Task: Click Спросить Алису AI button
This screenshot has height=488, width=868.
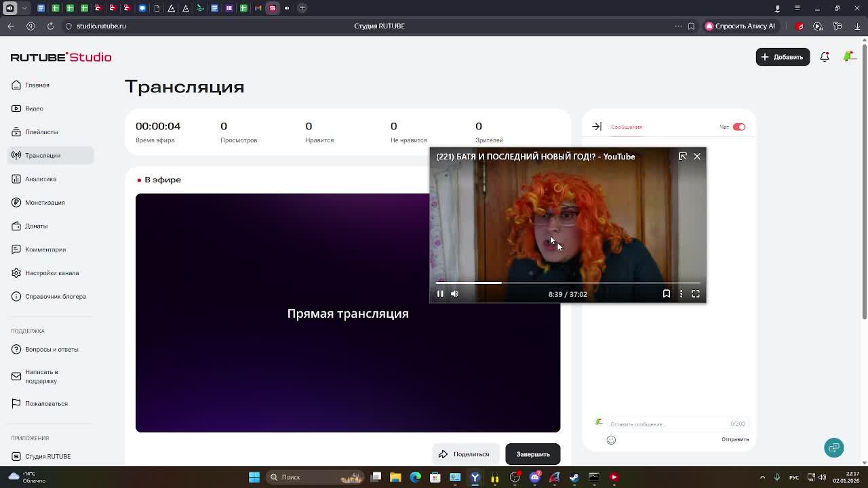Action: (x=740, y=26)
